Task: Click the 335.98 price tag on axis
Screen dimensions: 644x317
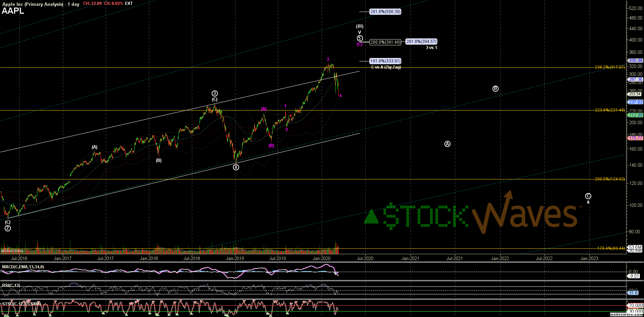Action: (x=635, y=61)
